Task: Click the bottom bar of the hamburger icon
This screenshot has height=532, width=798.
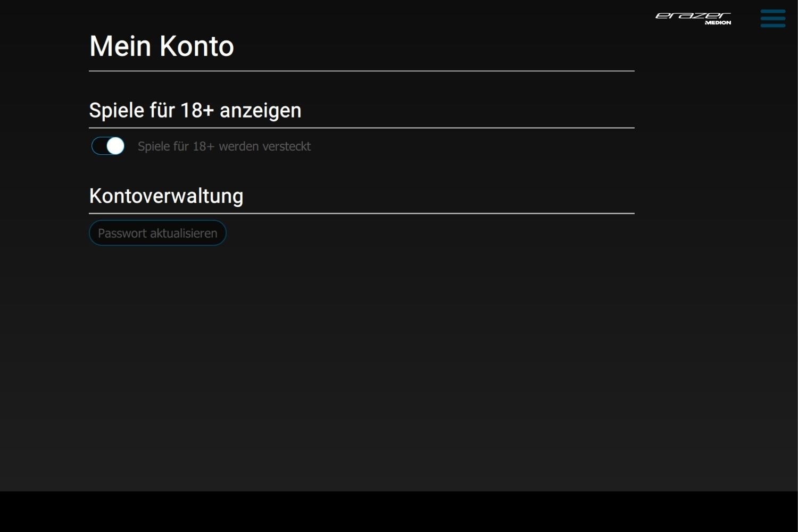Action: click(773, 25)
